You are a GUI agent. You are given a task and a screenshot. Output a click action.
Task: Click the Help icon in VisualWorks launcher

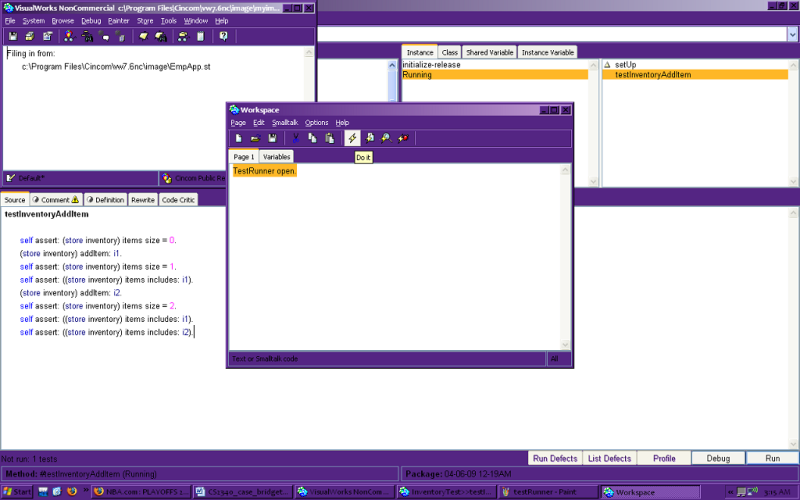[x=223, y=37]
